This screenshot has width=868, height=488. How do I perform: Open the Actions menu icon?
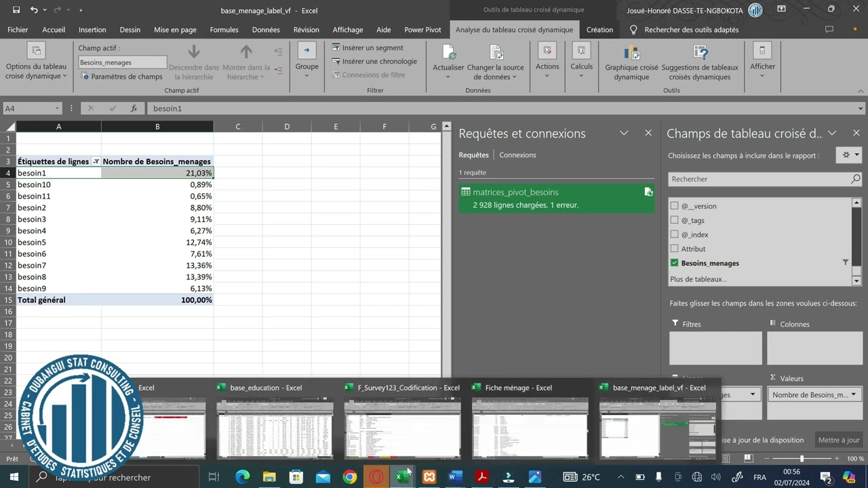[547, 51]
